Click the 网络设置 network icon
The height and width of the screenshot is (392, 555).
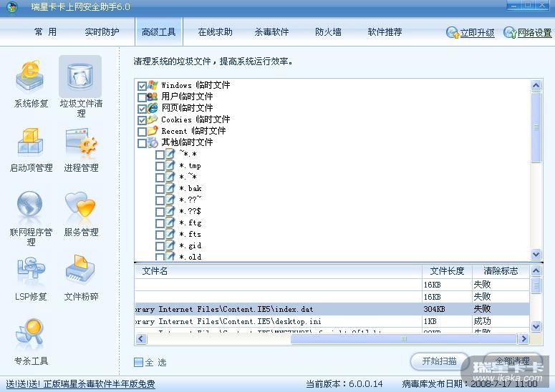(510, 32)
